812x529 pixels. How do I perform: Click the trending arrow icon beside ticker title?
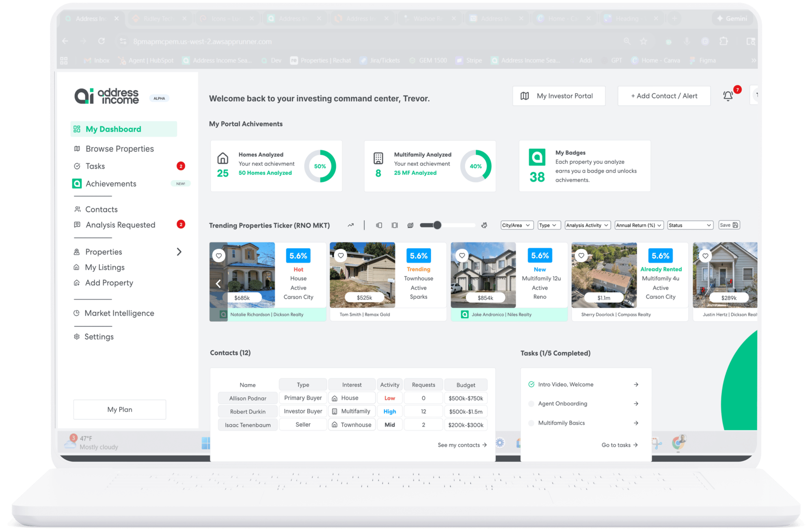[351, 225]
